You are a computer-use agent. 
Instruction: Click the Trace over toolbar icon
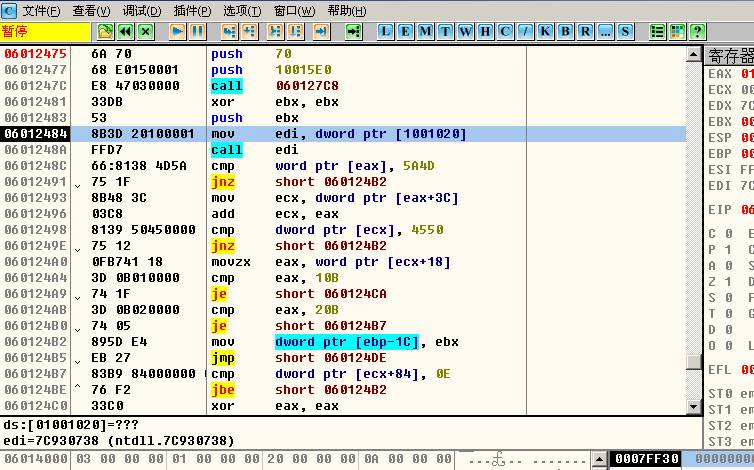click(296, 32)
